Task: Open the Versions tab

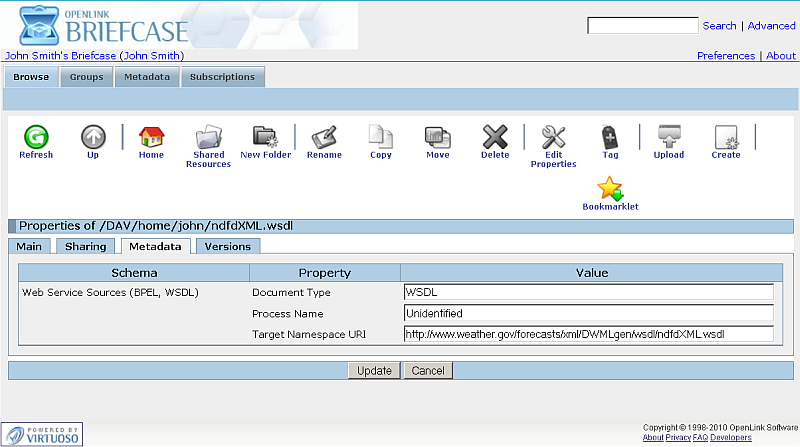Action: coord(227,246)
